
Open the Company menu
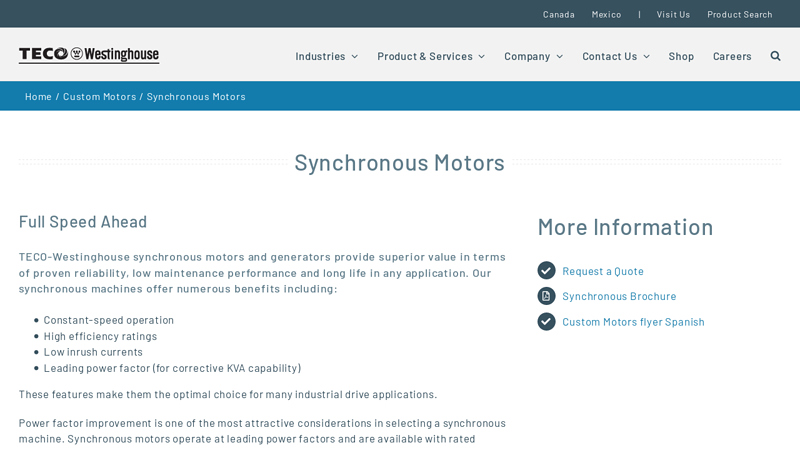527,56
